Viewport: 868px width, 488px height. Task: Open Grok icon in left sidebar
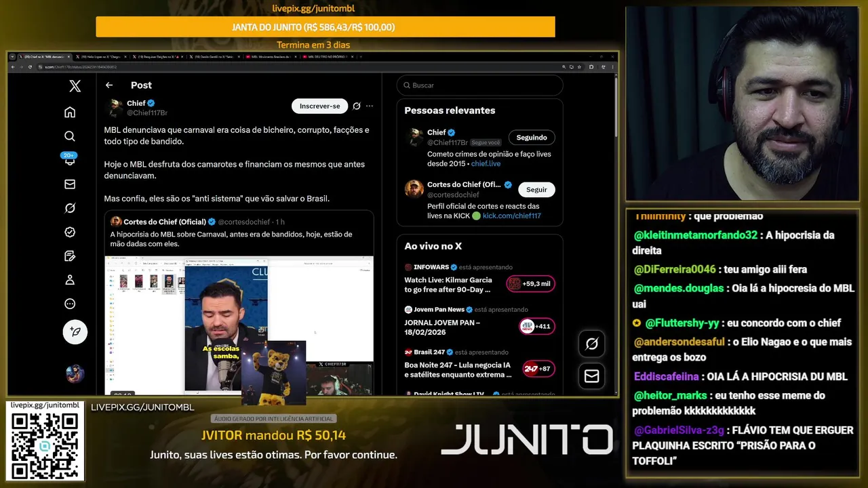(x=70, y=208)
